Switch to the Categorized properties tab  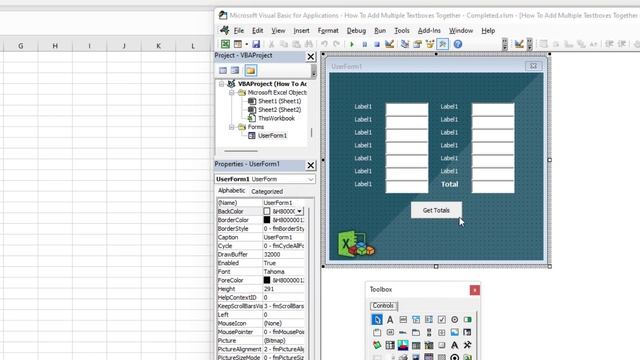pos(267,191)
